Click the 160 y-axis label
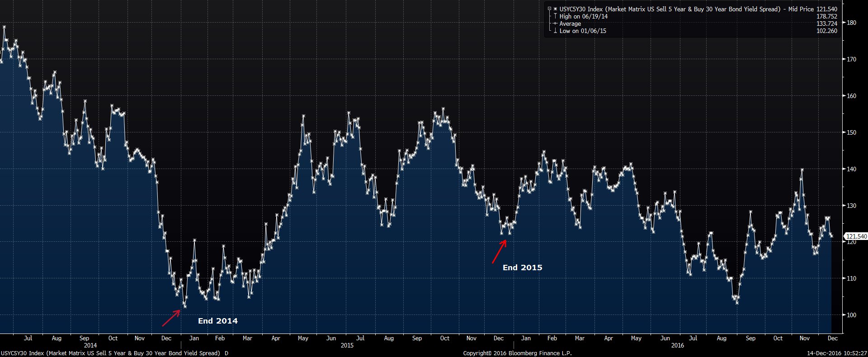 coord(851,96)
